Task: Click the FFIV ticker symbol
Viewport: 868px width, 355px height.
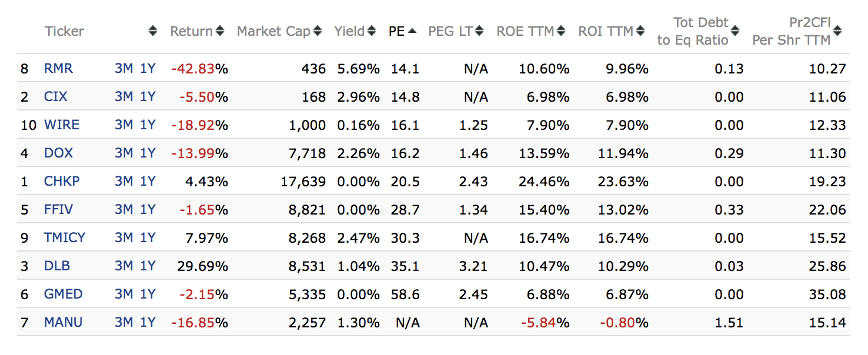Action: 59,210
